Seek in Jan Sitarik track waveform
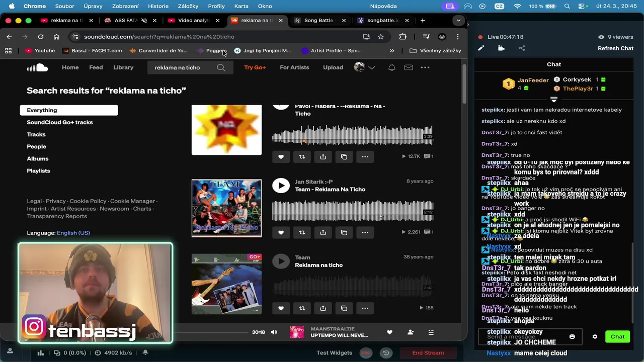 pyautogui.click(x=352, y=211)
